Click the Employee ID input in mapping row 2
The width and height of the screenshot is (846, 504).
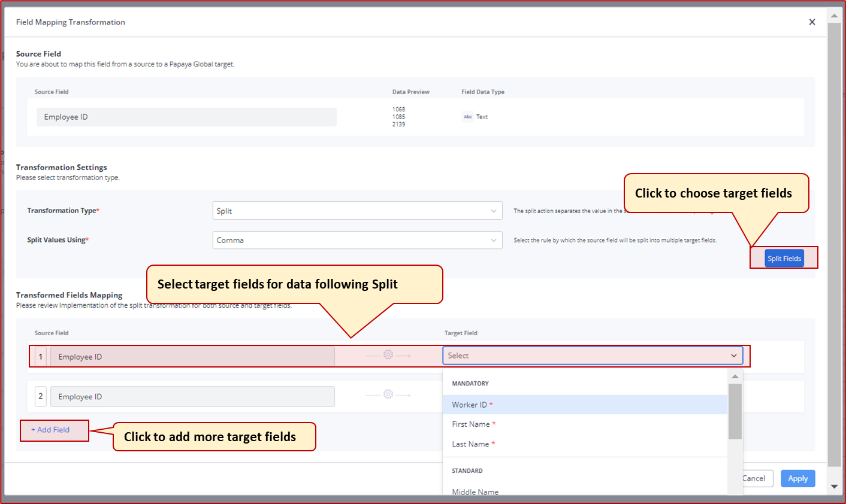click(192, 396)
